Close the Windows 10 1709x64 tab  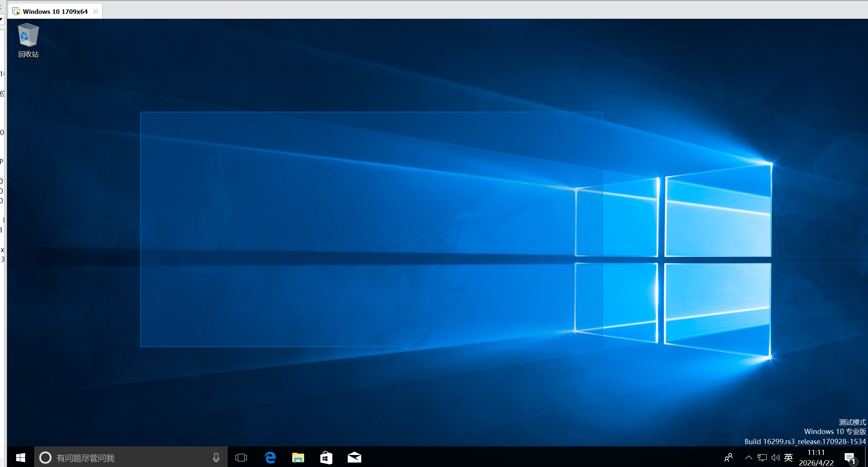click(x=96, y=12)
